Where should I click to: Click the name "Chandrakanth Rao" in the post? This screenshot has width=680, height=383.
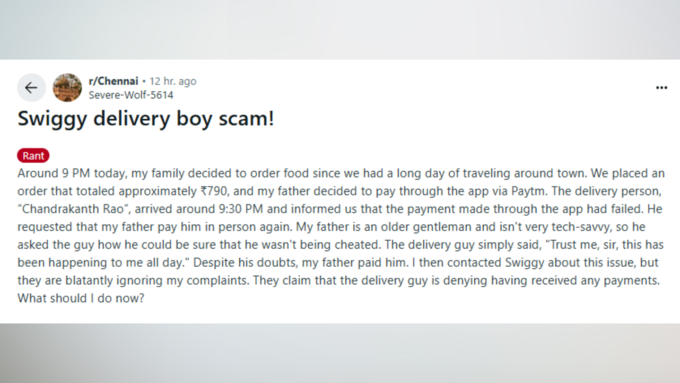(73, 209)
